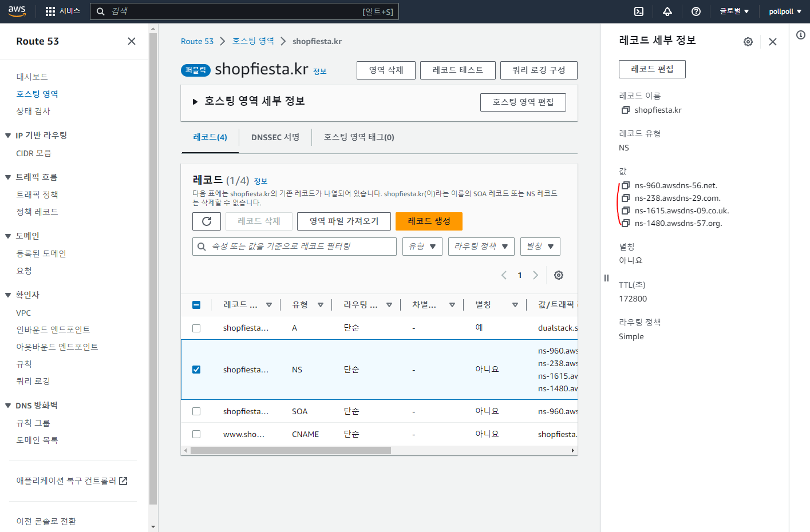
Task: Click the 호스팅 영역 편집 button
Action: [523, 102]
